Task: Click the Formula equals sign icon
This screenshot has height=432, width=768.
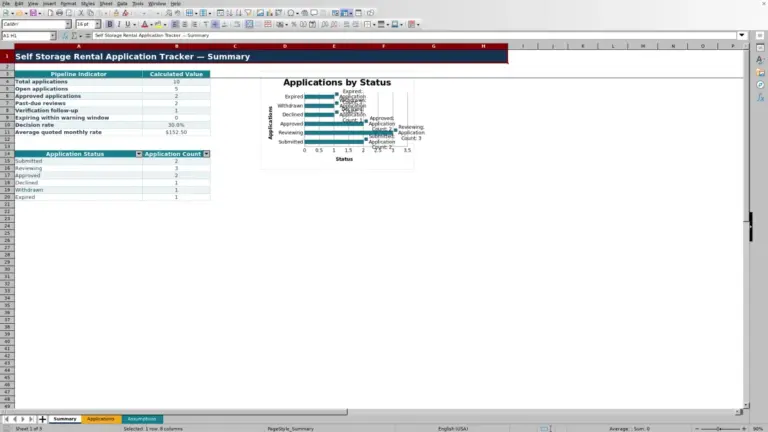Action: [x=88, y=36]
